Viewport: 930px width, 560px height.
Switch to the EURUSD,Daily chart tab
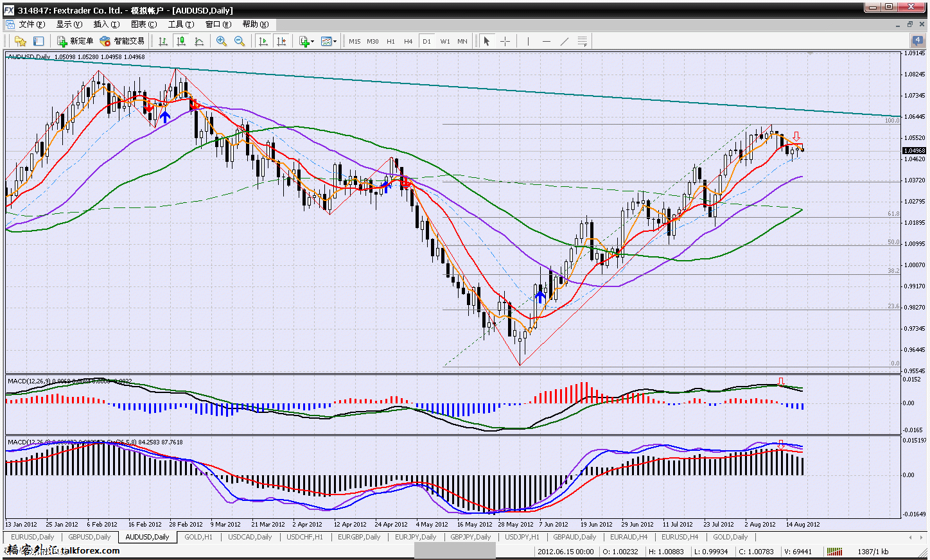(33, 537)
